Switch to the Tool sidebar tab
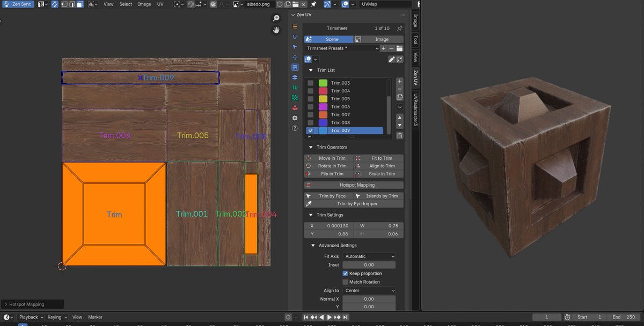Image resolution: width=644 pixels, height=326 pixels. (x=415, y=40)
